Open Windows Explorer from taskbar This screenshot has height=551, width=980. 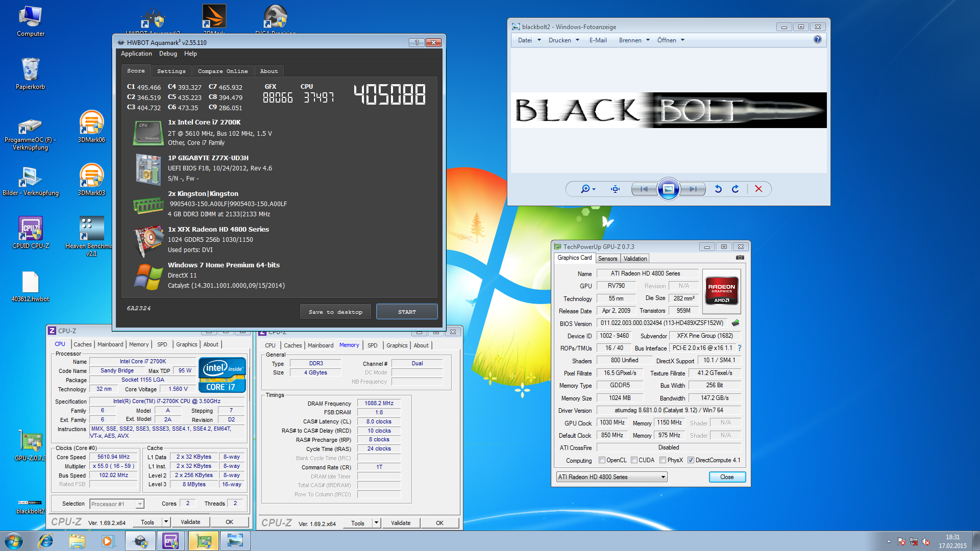tap(77, 541)
